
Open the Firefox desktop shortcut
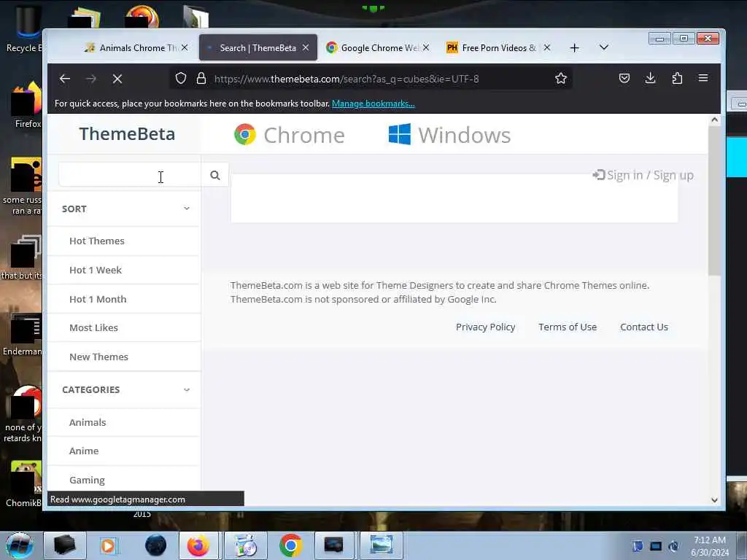coord(28,105)
